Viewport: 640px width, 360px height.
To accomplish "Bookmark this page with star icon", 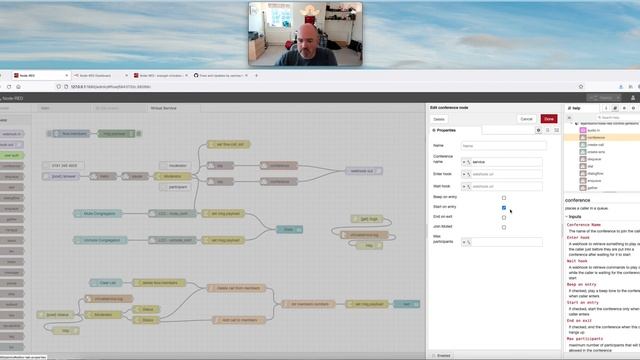I will (581, 87).
